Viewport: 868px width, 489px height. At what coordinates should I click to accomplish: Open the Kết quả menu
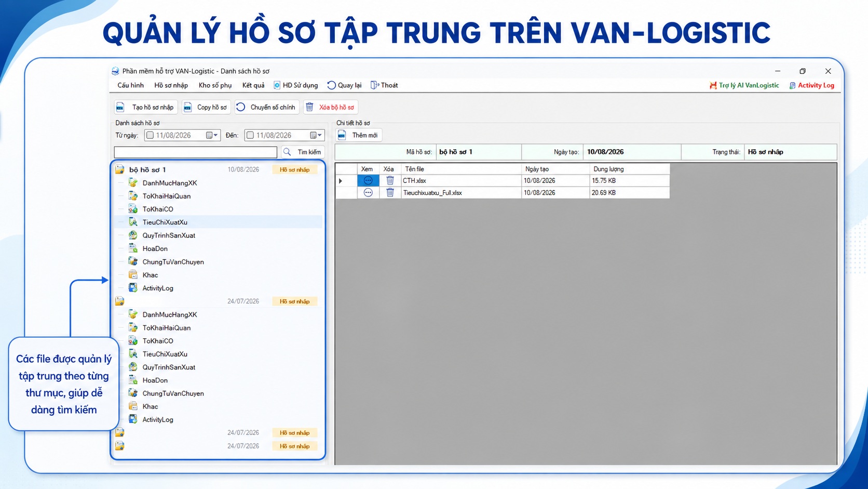pyautogui.click(x=253, y=85)
